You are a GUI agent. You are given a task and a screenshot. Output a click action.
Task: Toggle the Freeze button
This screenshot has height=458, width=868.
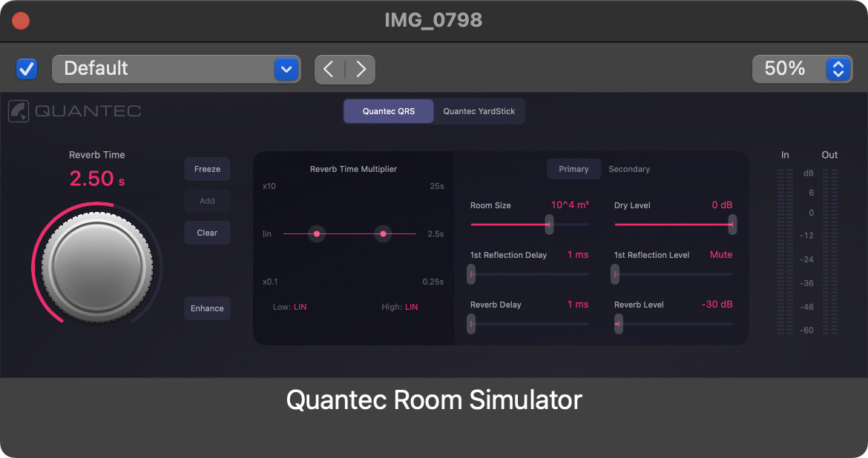point(207,169)
